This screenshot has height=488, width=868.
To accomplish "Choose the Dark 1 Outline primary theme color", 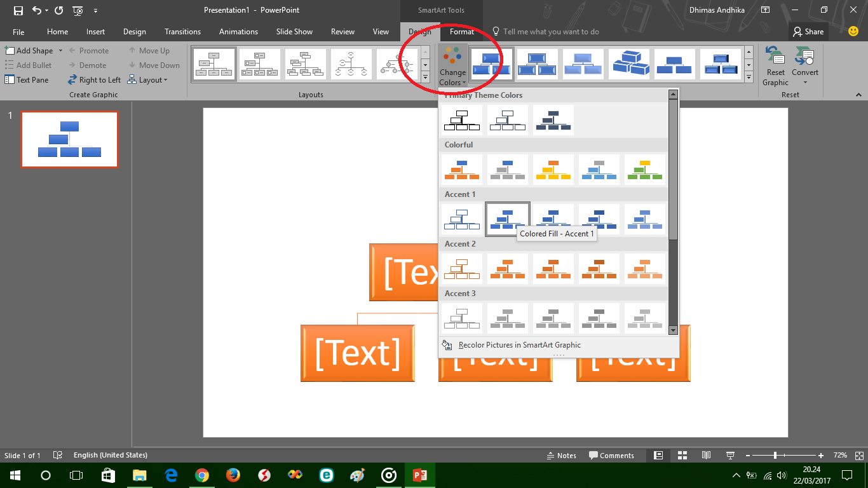I will click(x=462, y=120).
